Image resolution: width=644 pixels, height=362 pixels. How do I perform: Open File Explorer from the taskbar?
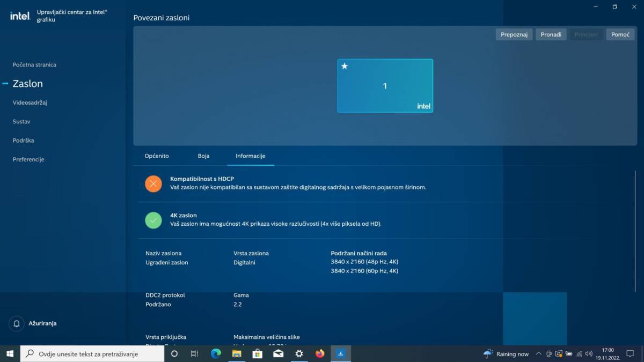tap(237, 353)
